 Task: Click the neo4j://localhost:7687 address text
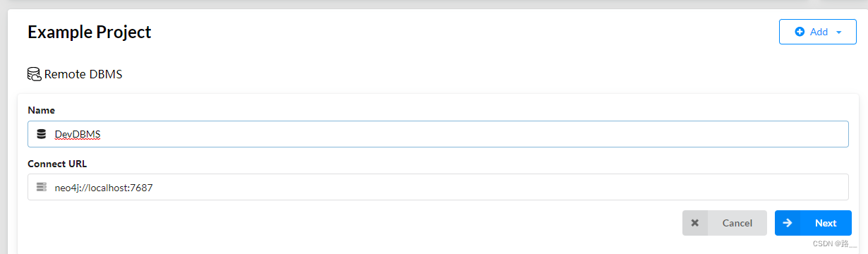pyautogui.click(x=104, y=188)
